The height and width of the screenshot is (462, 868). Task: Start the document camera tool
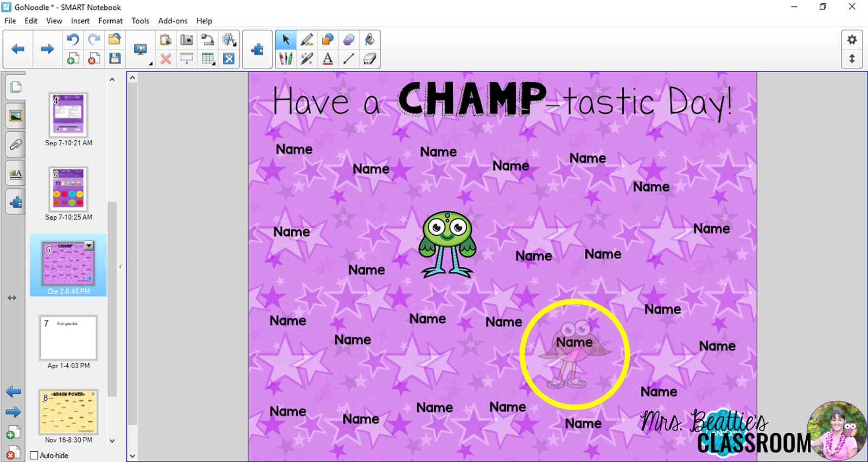(x=208, y=39)
